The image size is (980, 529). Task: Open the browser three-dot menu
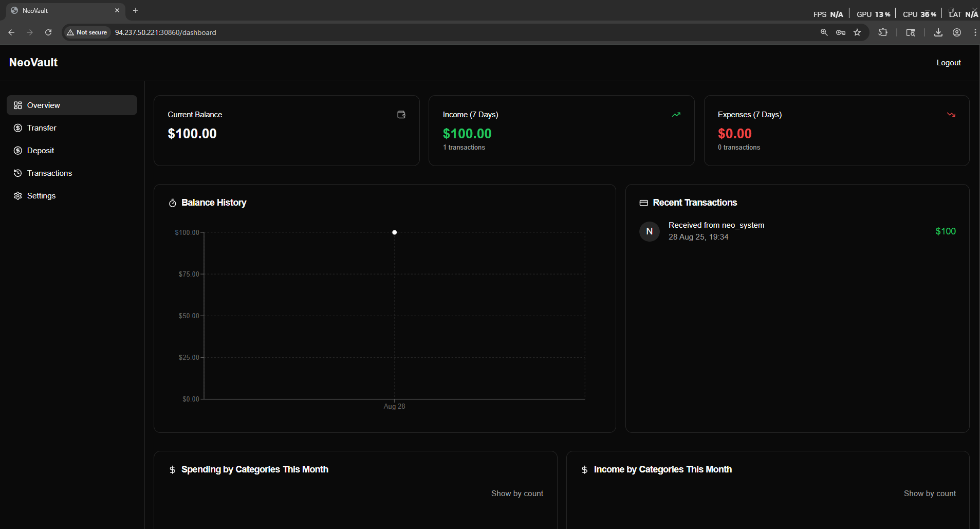[975, 32]
